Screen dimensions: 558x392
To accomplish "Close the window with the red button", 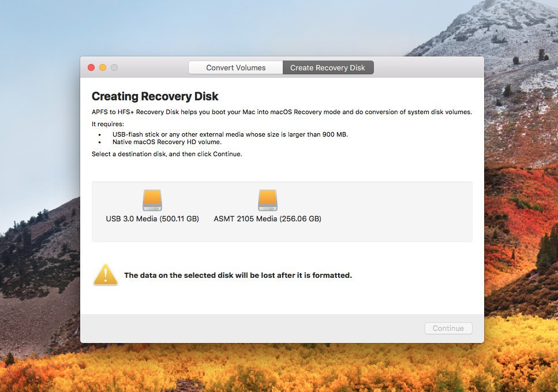I will click(x=91, y=67).
